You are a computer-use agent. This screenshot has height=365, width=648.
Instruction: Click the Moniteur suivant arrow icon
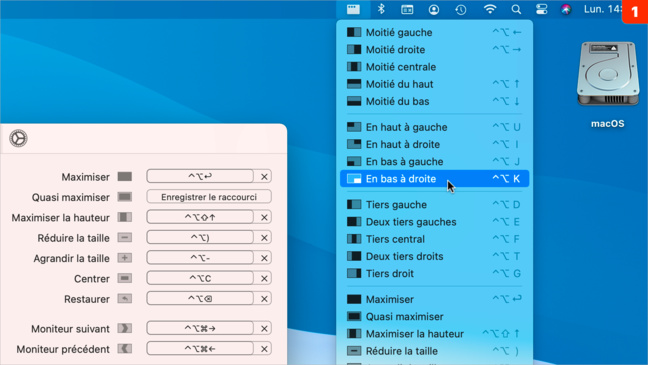(124, 329)
